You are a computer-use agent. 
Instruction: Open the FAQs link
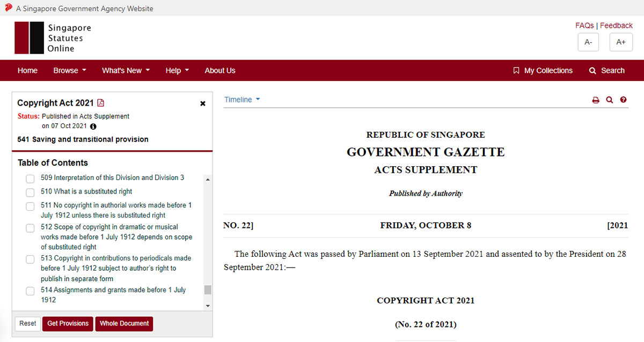(x=584, y=25)
